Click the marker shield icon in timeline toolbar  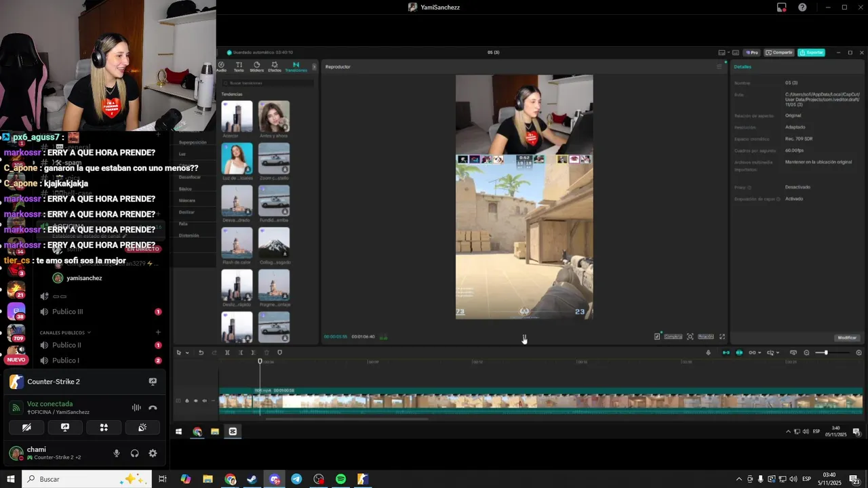279,352
